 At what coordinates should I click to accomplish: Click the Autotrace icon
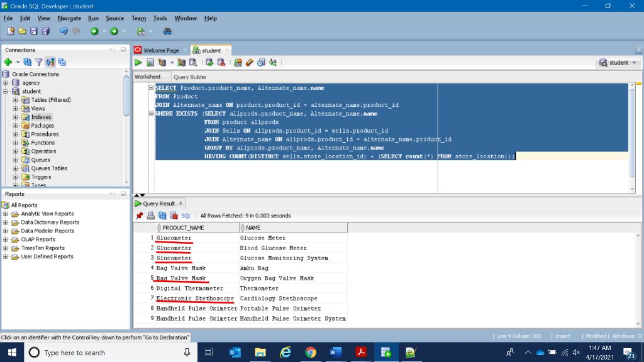181,62
